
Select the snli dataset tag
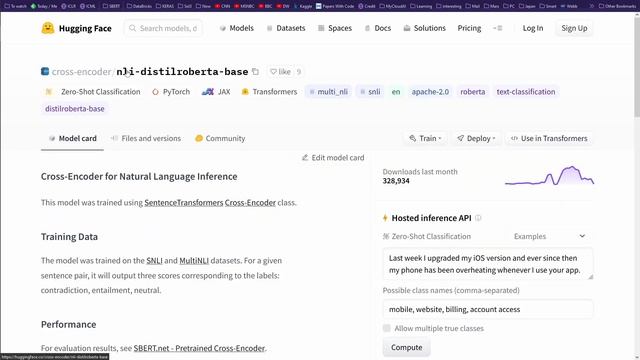coord(370,92)
